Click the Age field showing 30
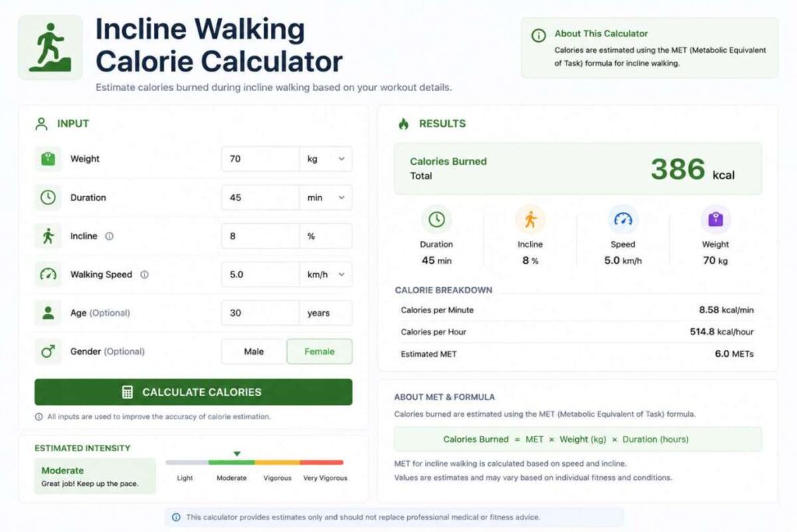This screenshot has width=797, height=532. (260, 313)
